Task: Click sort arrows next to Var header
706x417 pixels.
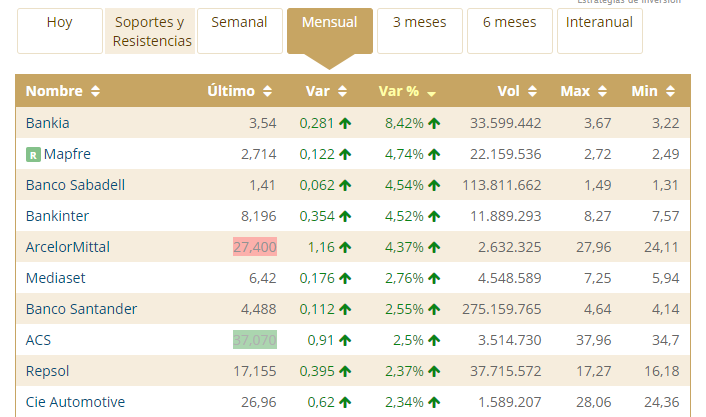Action: point(344,92)
